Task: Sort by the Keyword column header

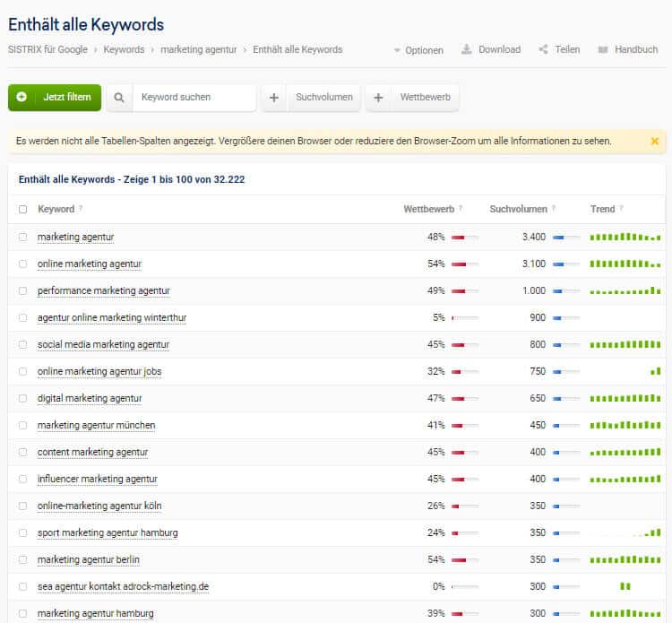Action: 56,209
